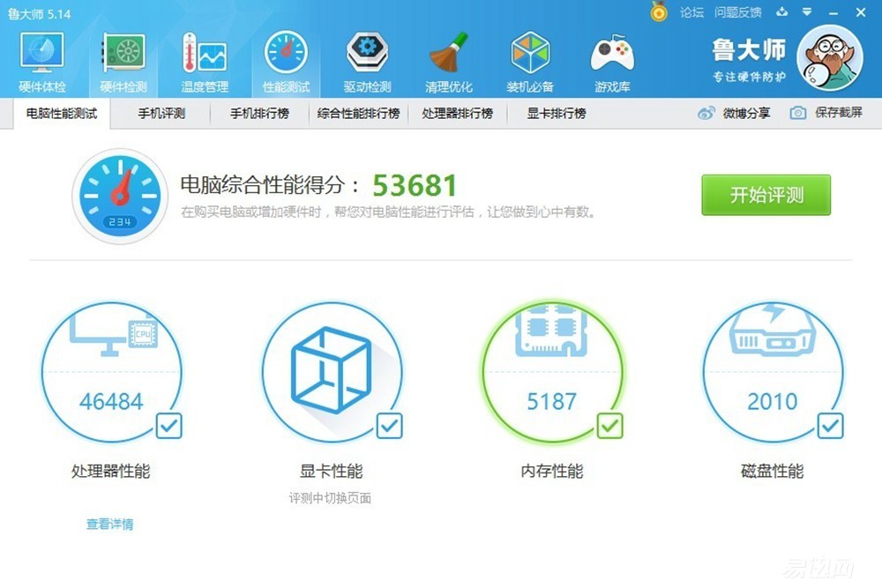Open the title bar dropdown menu triangle
The width and height of the screenshot is (882, 588).
pos(807,11)
